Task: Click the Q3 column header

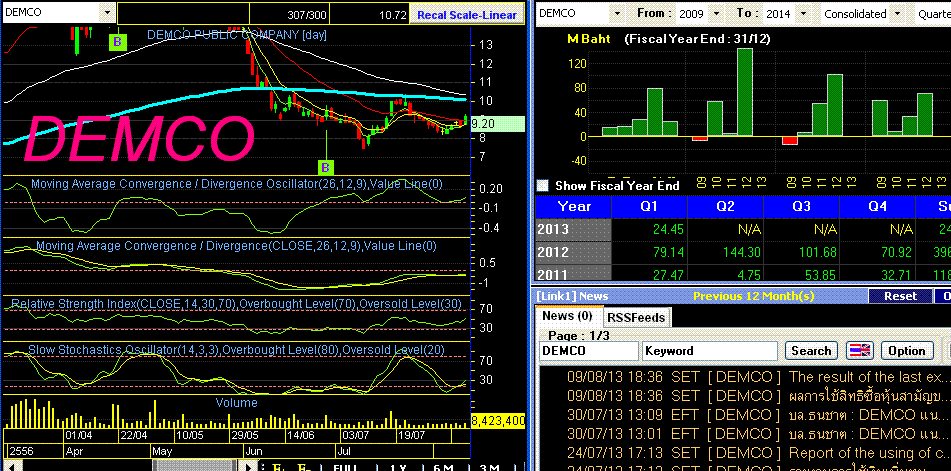Action: pyautogui.click(x=801, y=207)
